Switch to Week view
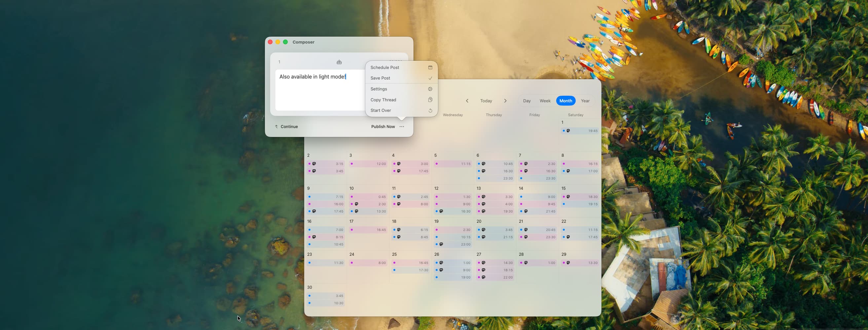 tap(545, 100)
